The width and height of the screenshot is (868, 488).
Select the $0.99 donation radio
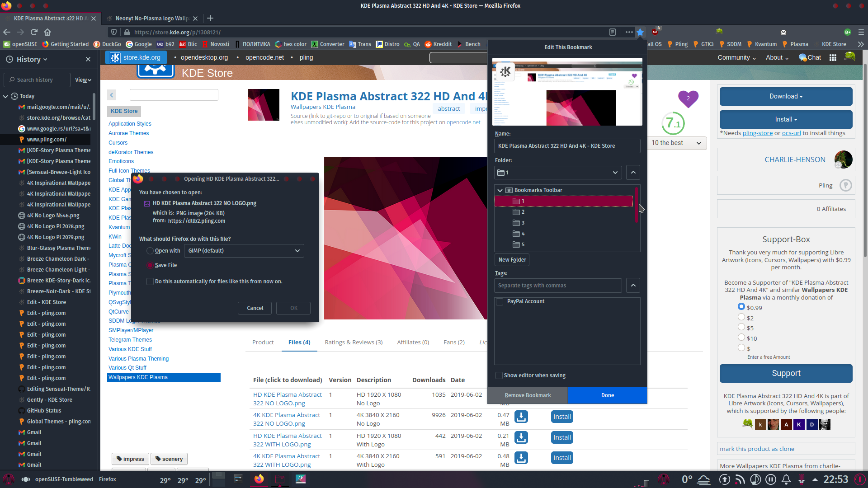click(741, 306)
